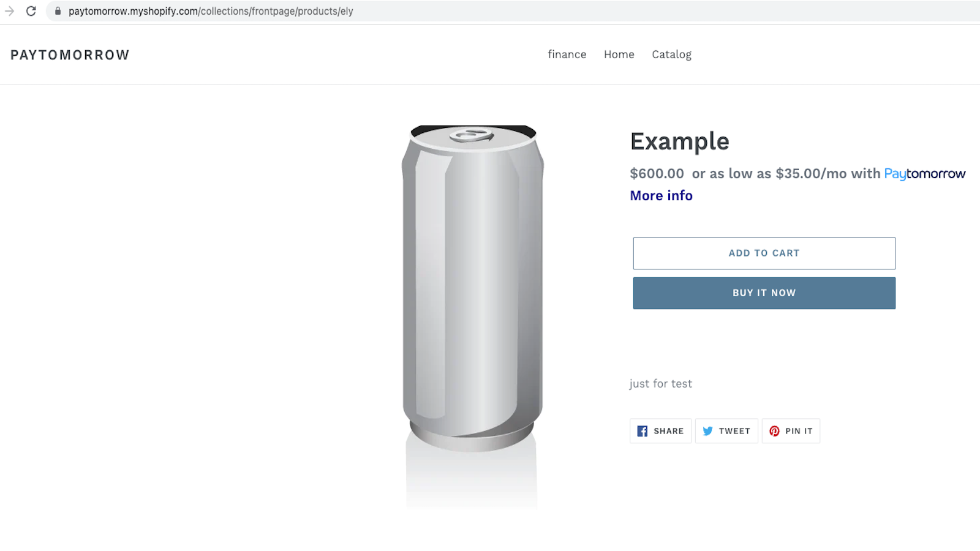Go to the Home page
Viewport: 980px width, 551px height.
coord(619,54)
